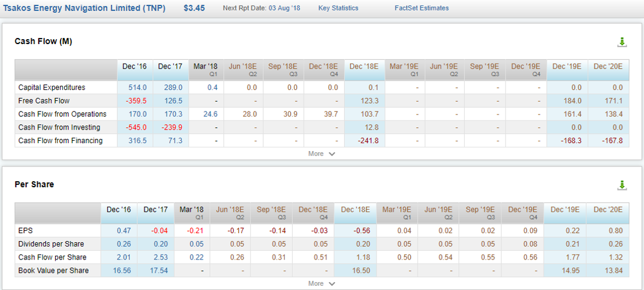Click Cash Flow from Operations value 39.7
Image resolution: width=644 pixels, height=290 pixels.
point(331,114)
